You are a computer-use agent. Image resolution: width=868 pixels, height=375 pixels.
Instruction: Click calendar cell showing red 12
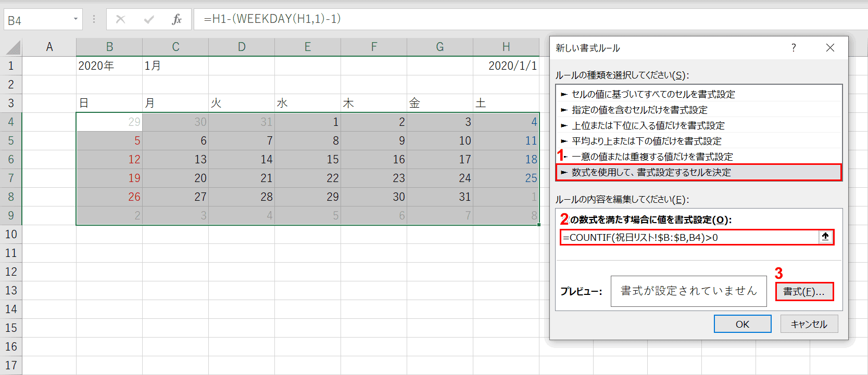pyautogui.click(x=109, y=160)
